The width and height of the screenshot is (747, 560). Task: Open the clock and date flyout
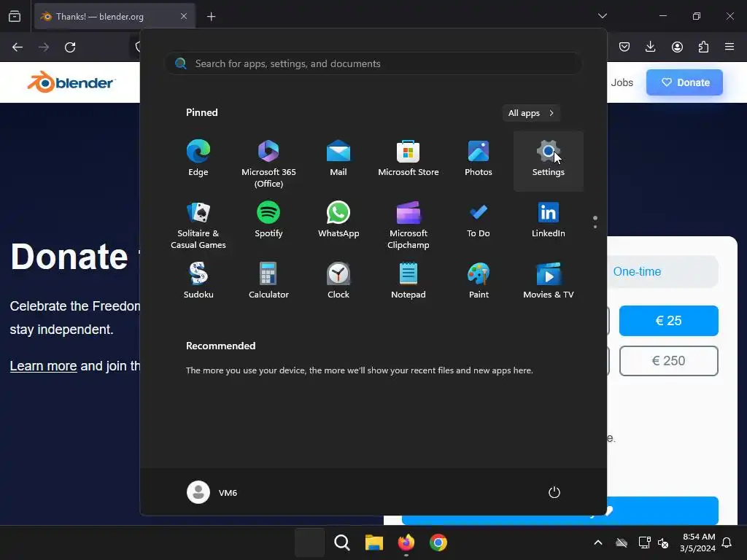point(698,542)
